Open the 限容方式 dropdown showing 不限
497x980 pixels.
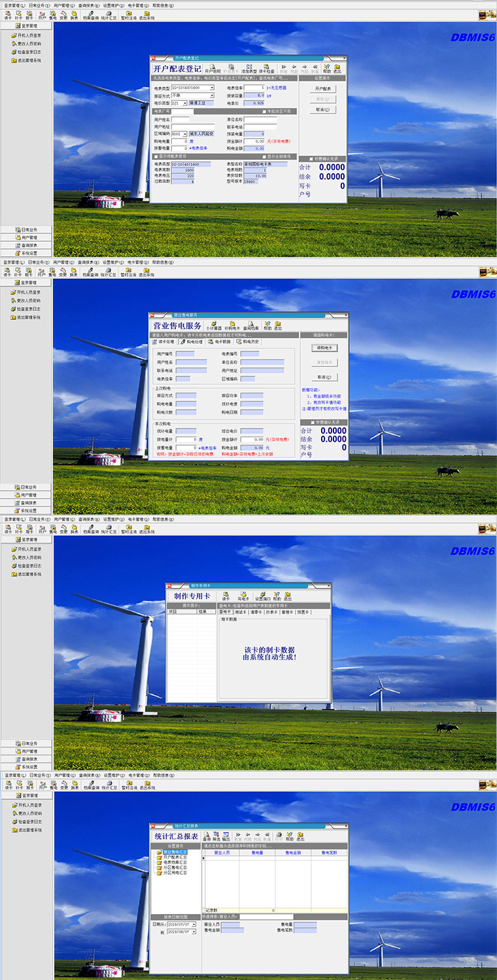click(212, 95)
